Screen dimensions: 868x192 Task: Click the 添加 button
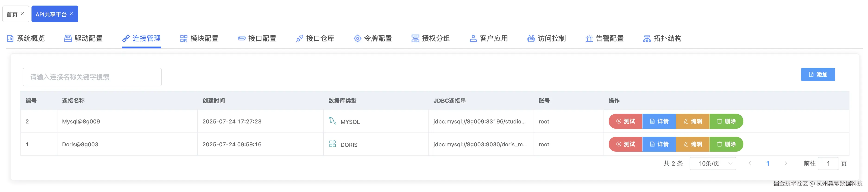click(818, 74)
